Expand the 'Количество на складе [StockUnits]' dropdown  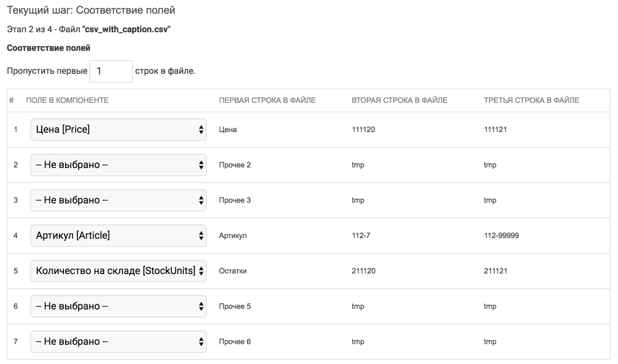point(118,271)
